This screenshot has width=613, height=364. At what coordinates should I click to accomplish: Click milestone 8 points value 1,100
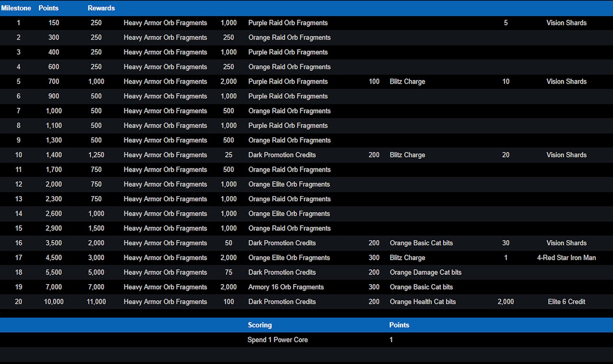[x=54, y=125]
